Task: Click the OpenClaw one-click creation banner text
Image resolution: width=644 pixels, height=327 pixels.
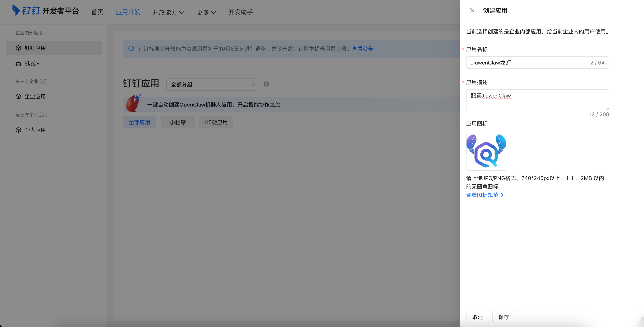Action: point(214,105)
